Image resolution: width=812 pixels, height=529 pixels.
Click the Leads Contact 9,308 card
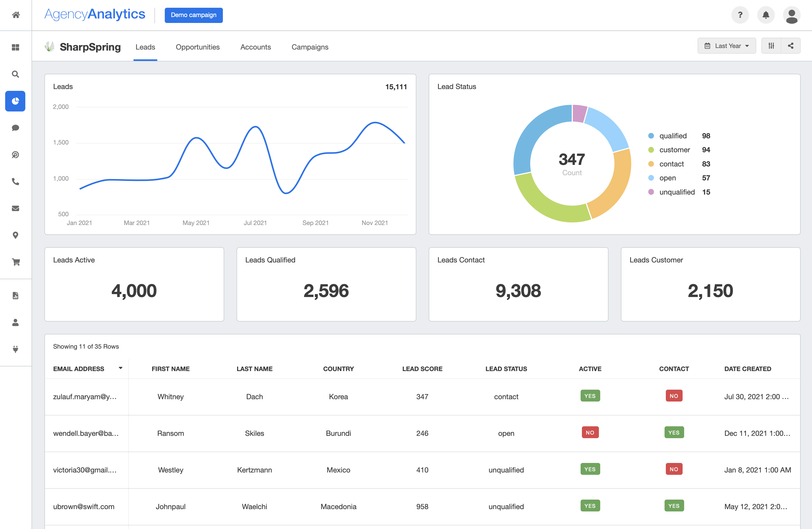(x=518, y=284)
